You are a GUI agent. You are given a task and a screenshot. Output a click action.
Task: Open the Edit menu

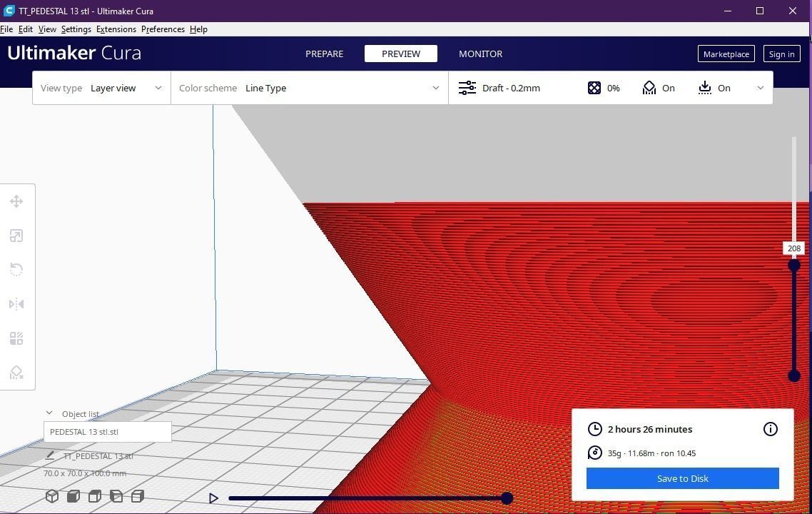pyautogui.click(x=26, y=29)
